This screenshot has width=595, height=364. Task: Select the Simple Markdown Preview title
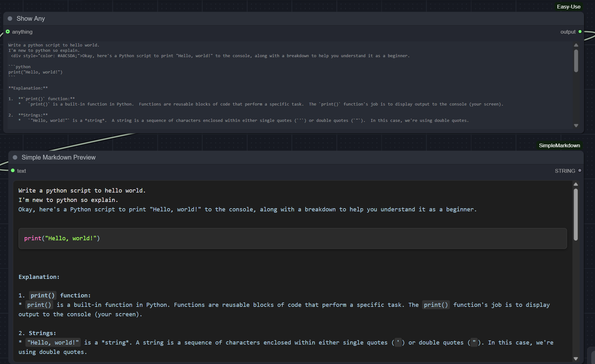(x=58, y=157)
